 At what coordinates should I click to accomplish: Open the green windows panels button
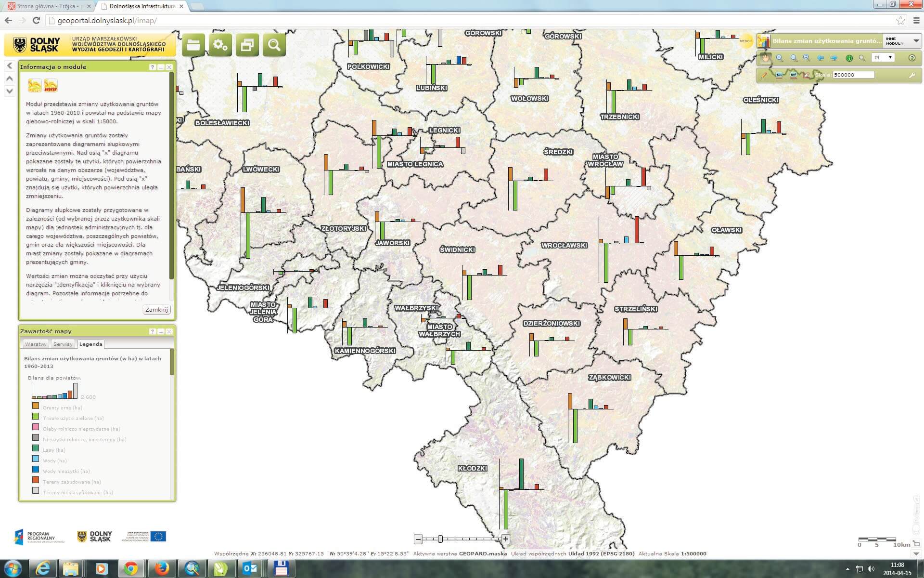click(247, 45)
